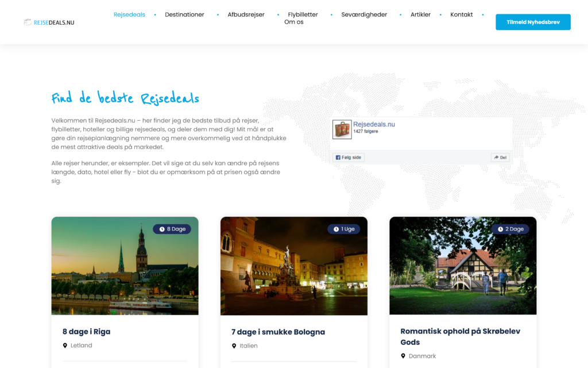This screenshot has height=368, width=588.
Task: Click the clock icon on 8 Dage badge
Action: tap(162, 229)
